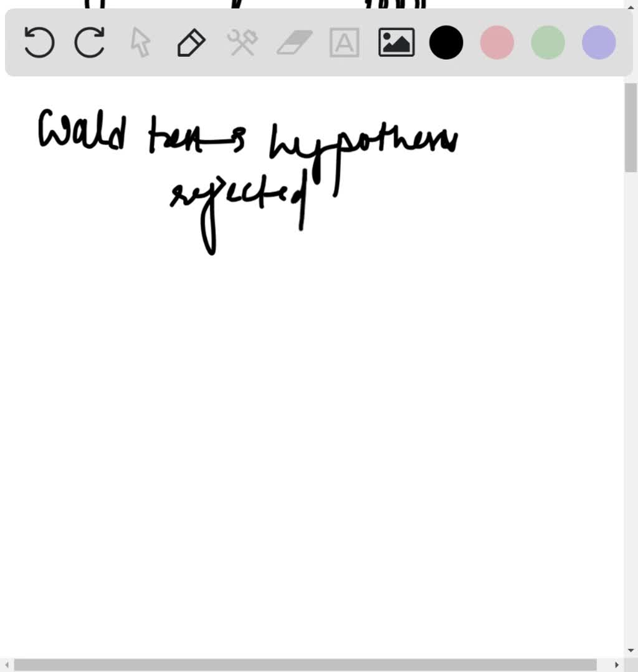Pick the pink pen color
The width and height of the screenshot is (638, 672).
(497, 42)
